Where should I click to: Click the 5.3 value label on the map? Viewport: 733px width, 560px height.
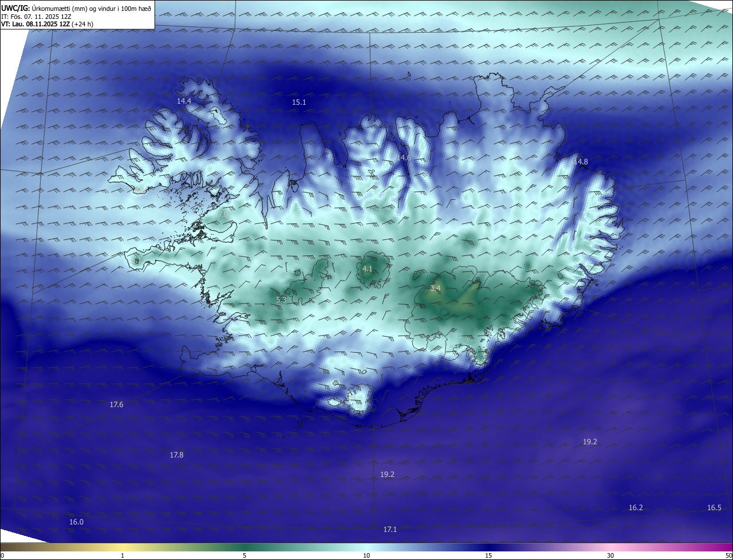click(281, 299)
